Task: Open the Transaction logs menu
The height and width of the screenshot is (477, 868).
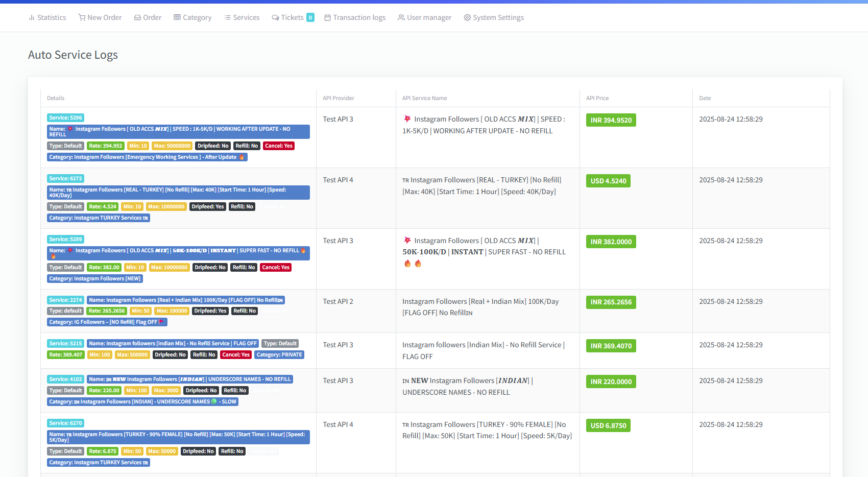Action: coord(359,18)
